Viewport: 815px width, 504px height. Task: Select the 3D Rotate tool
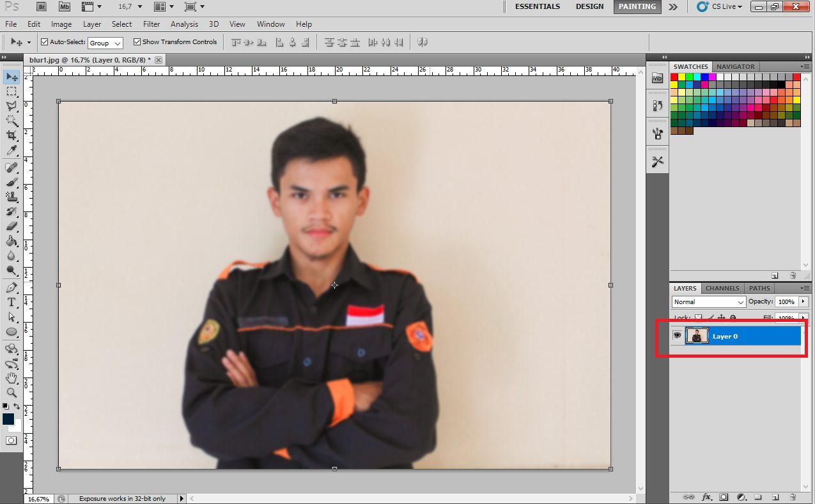point(12,349)
